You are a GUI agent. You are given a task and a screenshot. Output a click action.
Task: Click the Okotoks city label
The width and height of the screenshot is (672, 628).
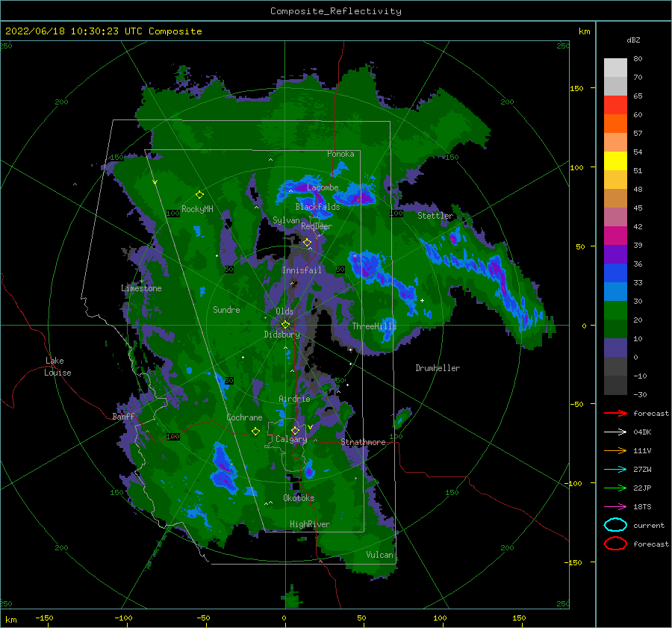[299, 497]
